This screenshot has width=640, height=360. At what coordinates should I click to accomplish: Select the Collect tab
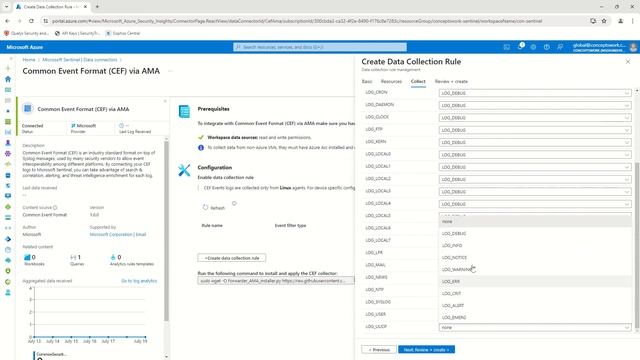[x=418, y=82]
